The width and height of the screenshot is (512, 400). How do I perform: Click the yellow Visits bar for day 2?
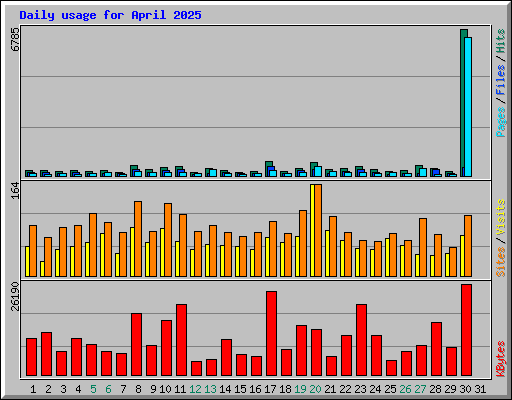click(42, 269)
